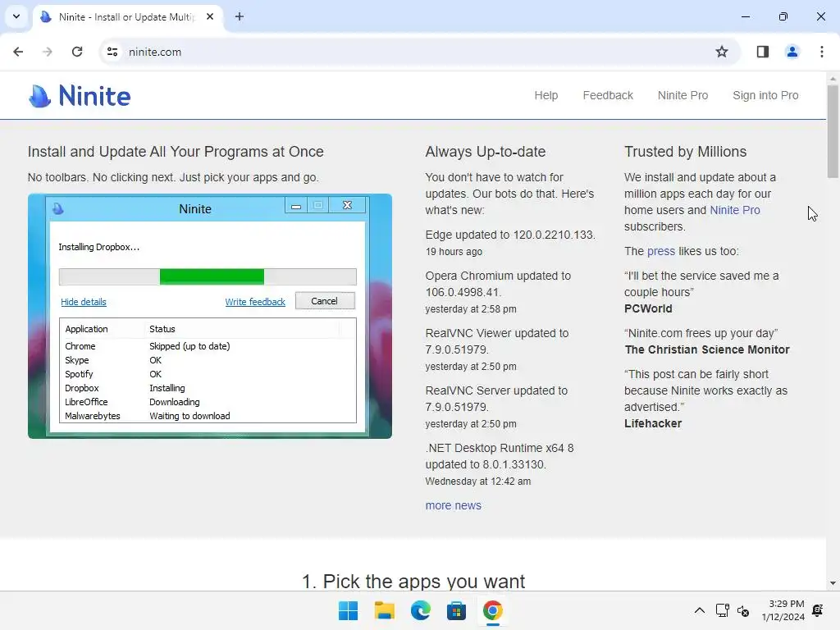Close the Ninite browser tab
This screenshot has height=630, width=840.
[x=210, y=16]
